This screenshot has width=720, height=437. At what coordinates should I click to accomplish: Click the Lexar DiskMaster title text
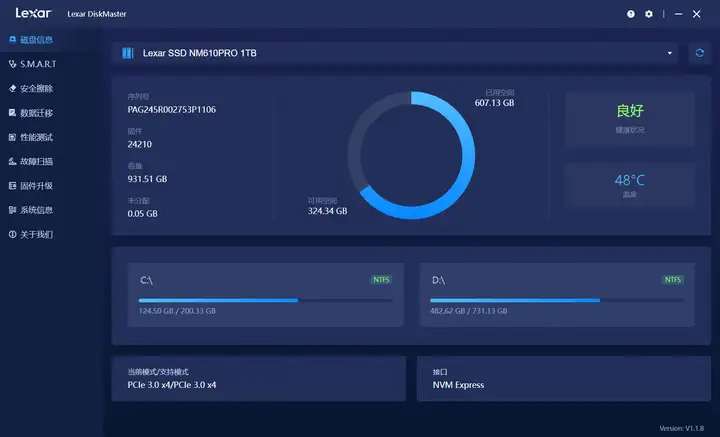(97, 14)
